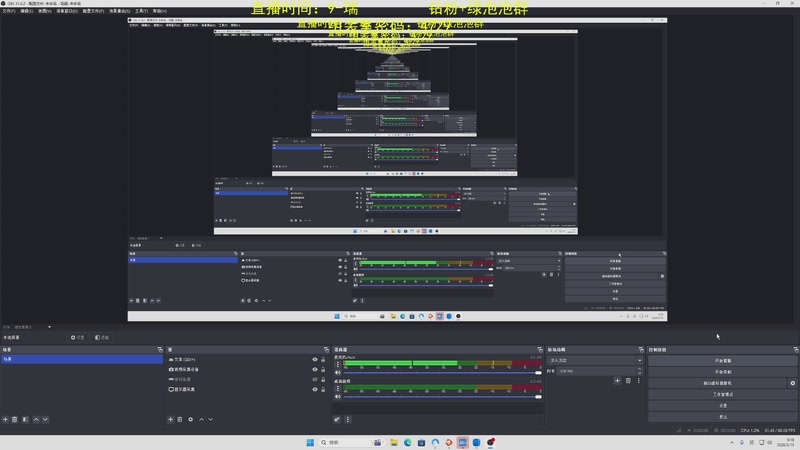Launch Microsoft Edge from the taskbar
The image size is (800, 450).
(x=408, y=442)
